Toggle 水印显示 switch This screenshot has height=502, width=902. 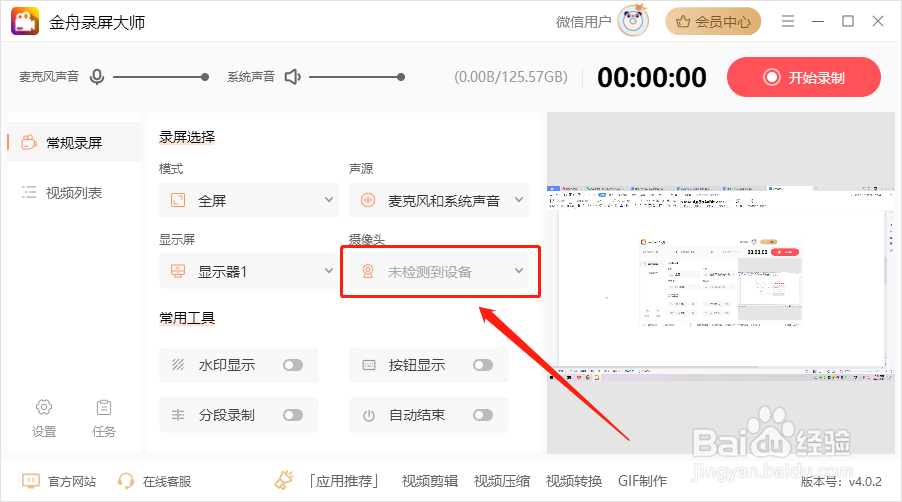(x=293, y=365)
